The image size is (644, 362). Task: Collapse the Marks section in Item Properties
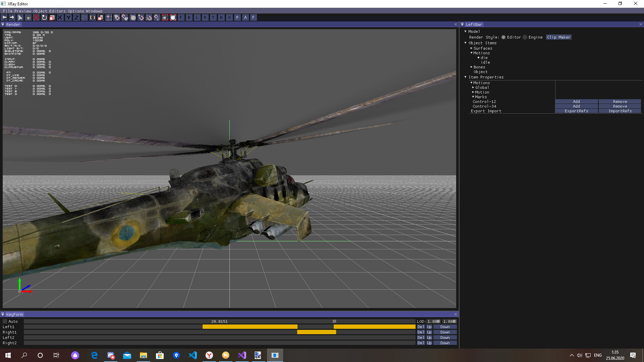coord(473,97)
